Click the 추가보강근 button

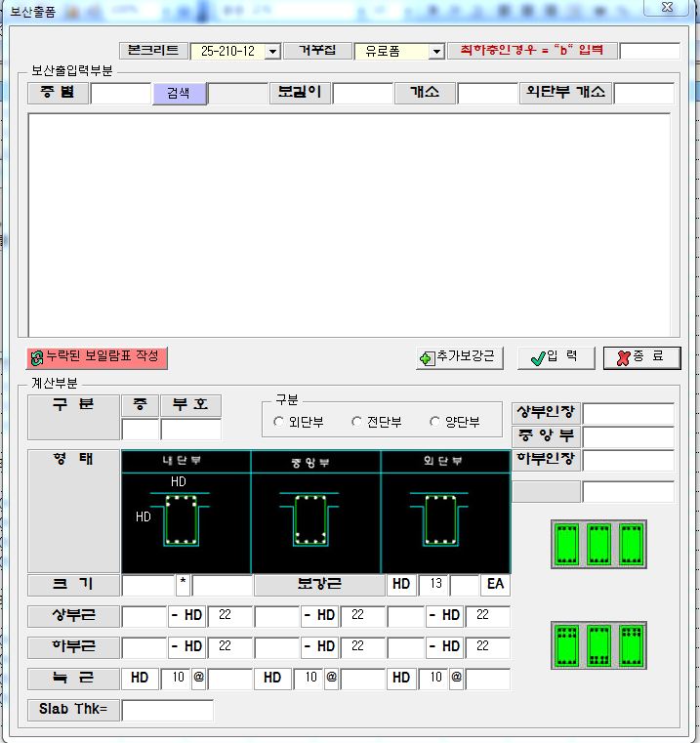[459, 357]
